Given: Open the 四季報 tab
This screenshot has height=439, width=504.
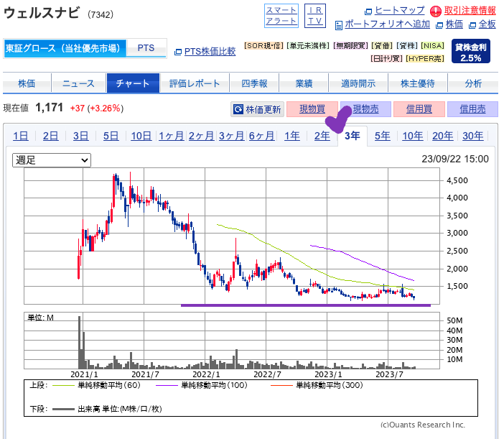Looking at the screenshot, I should pyautogui.click(x=254, y=83).
